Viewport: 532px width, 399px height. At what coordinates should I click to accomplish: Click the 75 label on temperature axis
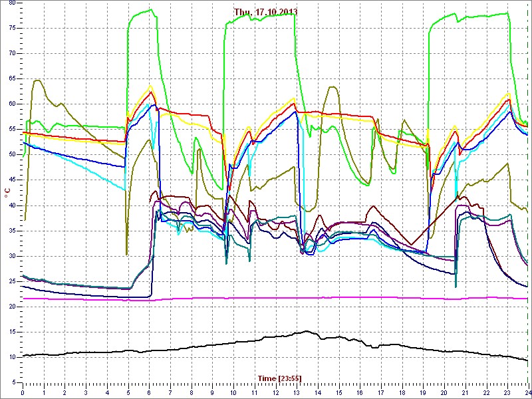click(x=11, y=28)
